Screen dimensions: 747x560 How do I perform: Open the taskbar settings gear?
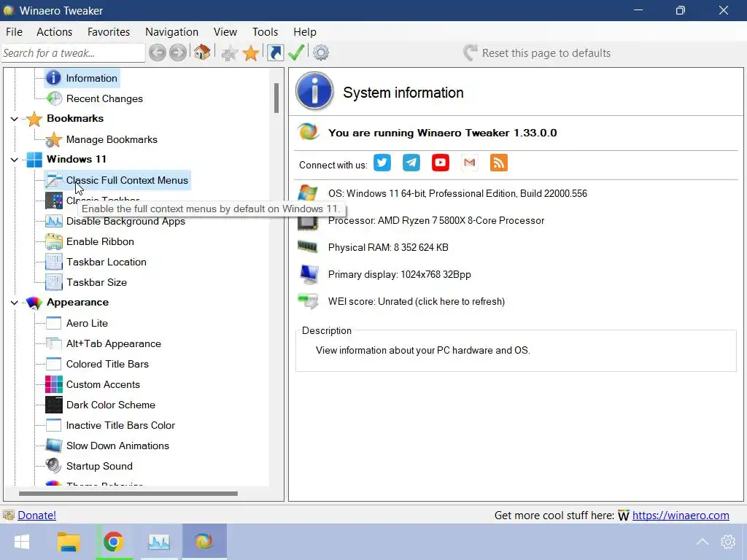(727, 542)
